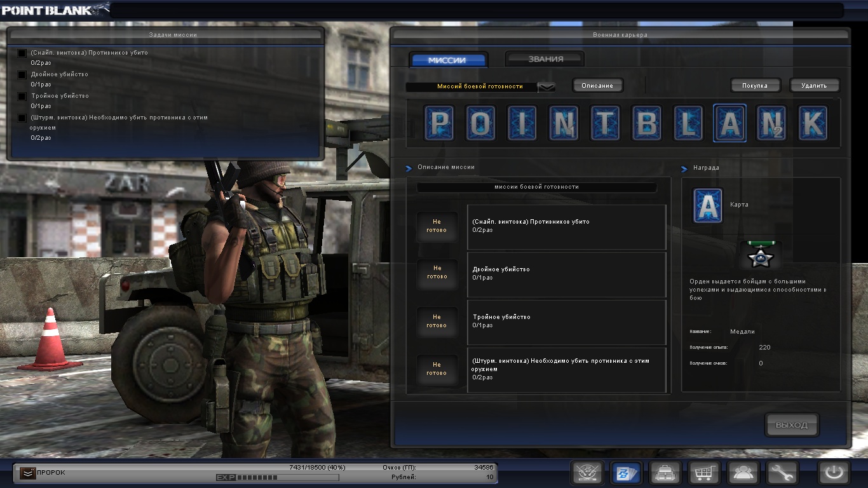Select Тройное убийство mission row in description
The image size is (868, 488).
567,322
